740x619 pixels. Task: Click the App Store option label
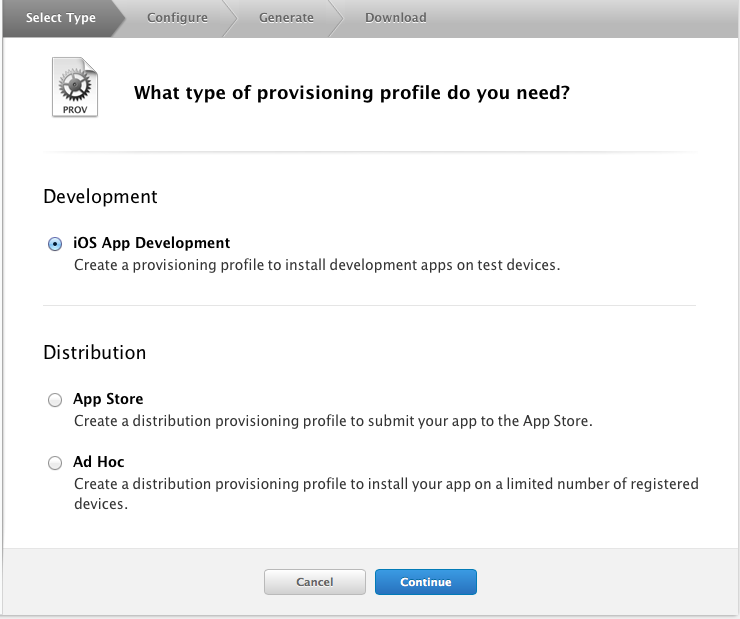pyautogui.click(x=108, y=399)
